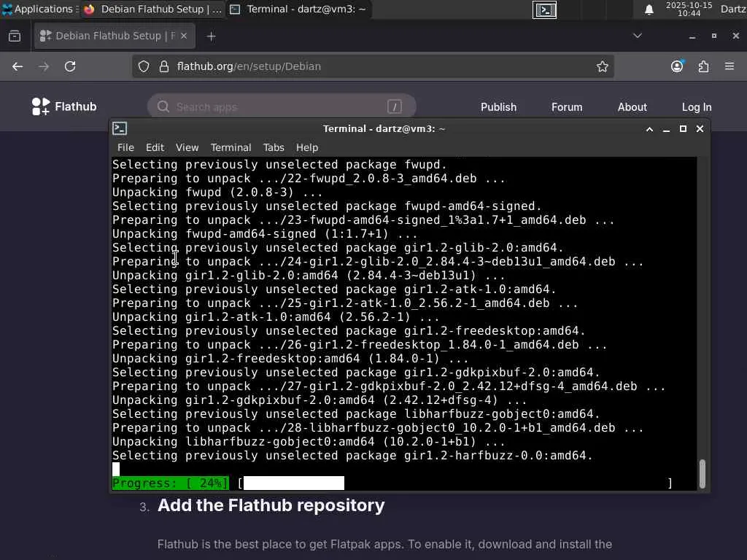Open the About link
This screenshot has height=560, width=747.
point(632,107)
